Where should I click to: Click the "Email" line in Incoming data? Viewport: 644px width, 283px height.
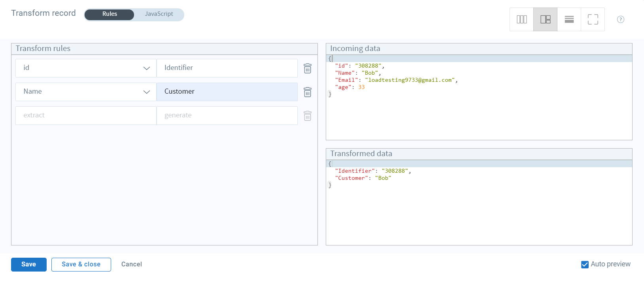tap(396, 80)
